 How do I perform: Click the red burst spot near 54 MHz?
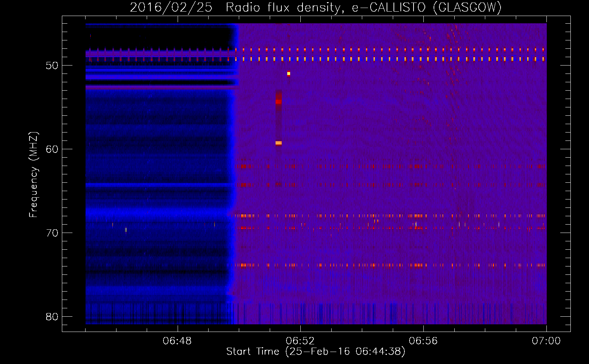click(278, 102)
